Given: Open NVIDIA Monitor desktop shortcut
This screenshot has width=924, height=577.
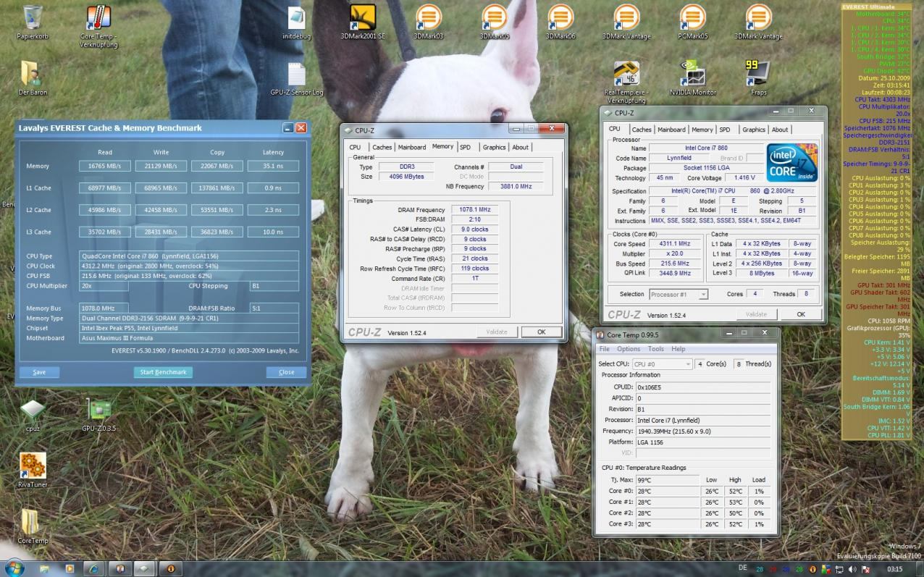Looking at the screenshot, I should 693,78.
